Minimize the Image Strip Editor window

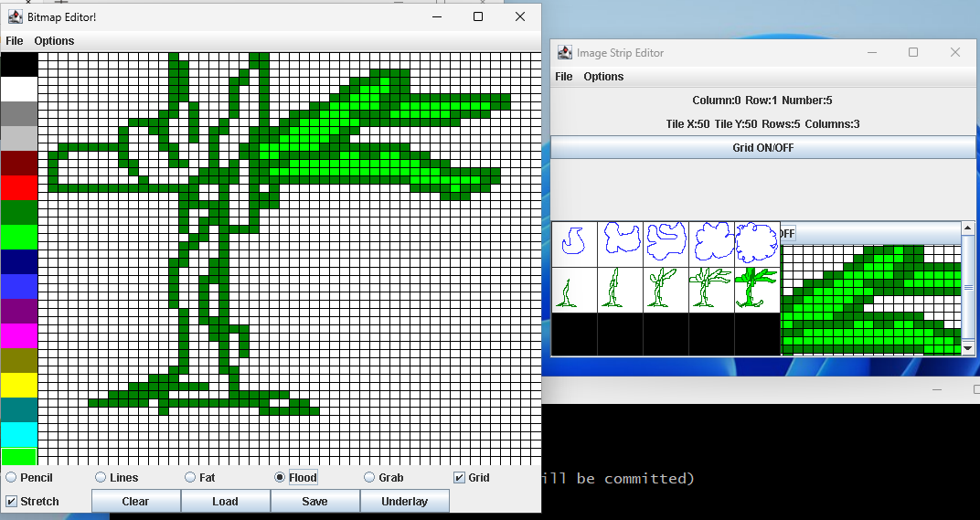coord(872,52)
